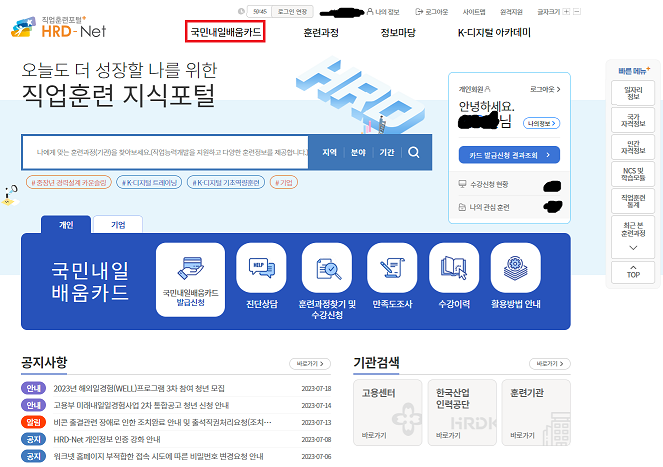This screenshot has width=663, height=467.
Task: Open the 훈련기관 card
Action: pyautogui.click(x=536, y=412)
